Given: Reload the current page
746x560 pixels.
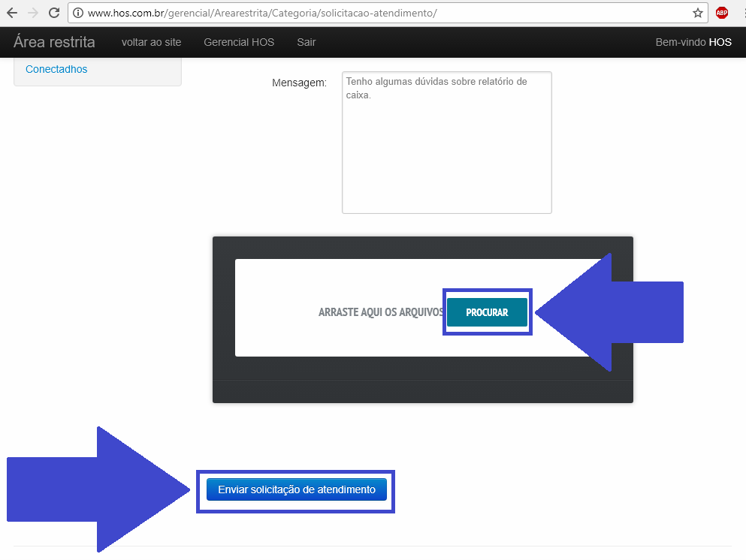Looking at the screenshot, I should tap(53, 13).
